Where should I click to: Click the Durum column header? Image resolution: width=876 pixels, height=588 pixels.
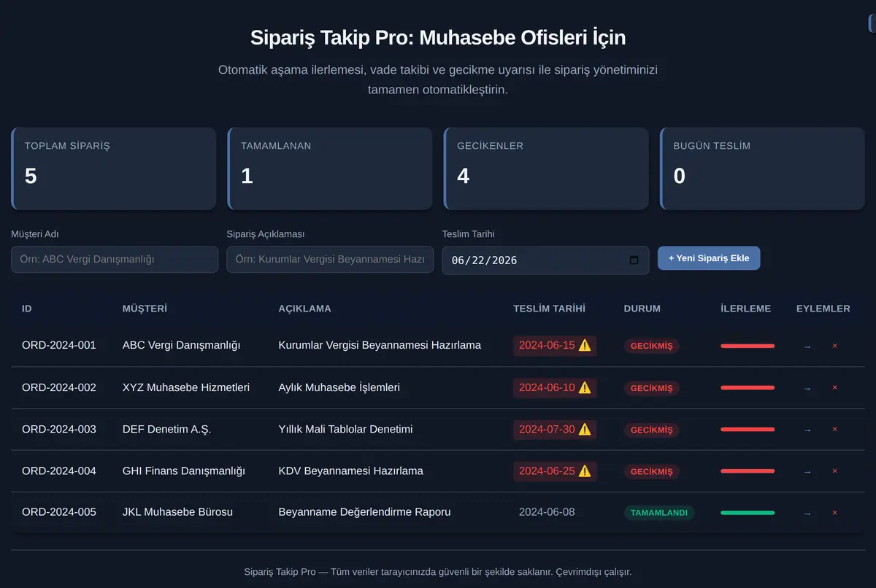tap(642, 309)
